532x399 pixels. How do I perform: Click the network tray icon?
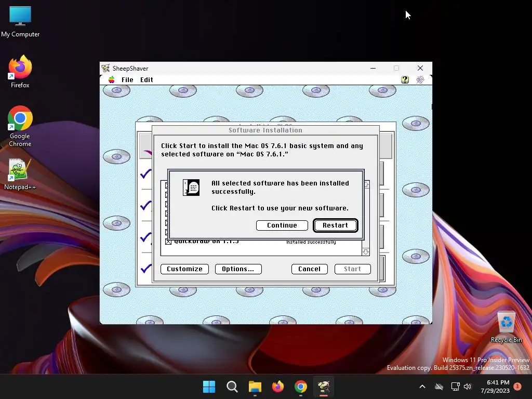click(x=455, y=387)
